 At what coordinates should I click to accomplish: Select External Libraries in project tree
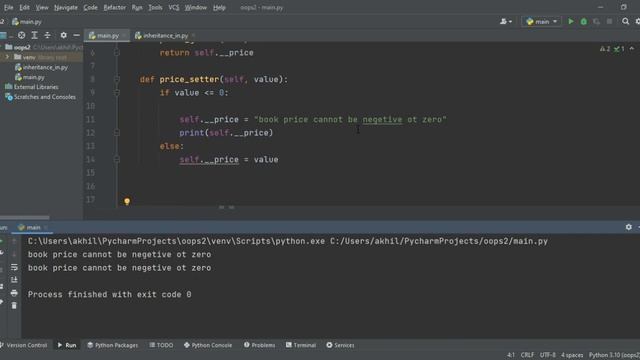[32, 87]
